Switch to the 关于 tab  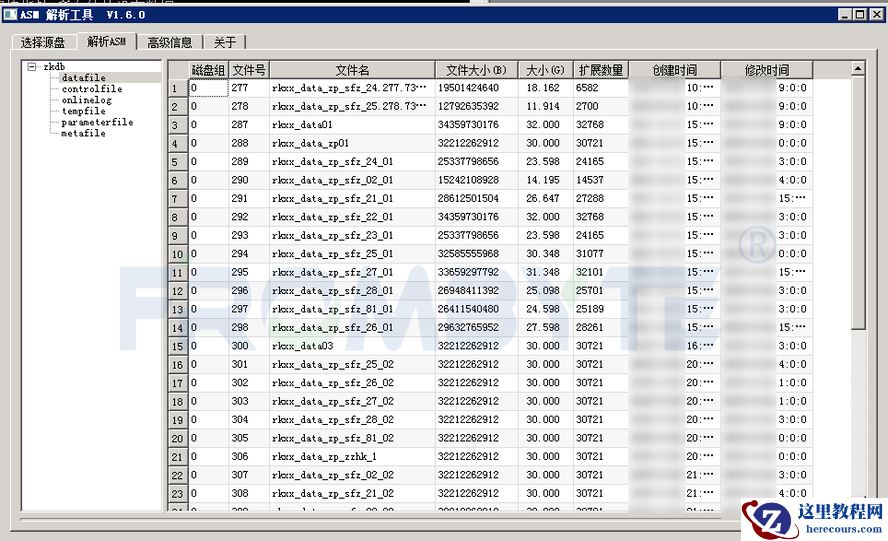[225, 42]
